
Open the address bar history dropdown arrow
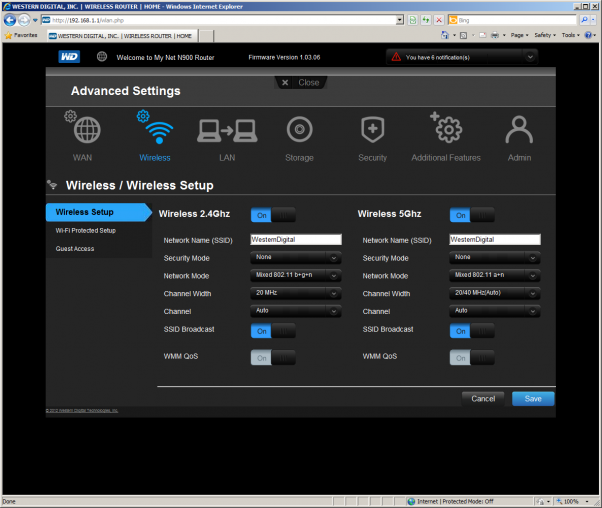point(400,20)
